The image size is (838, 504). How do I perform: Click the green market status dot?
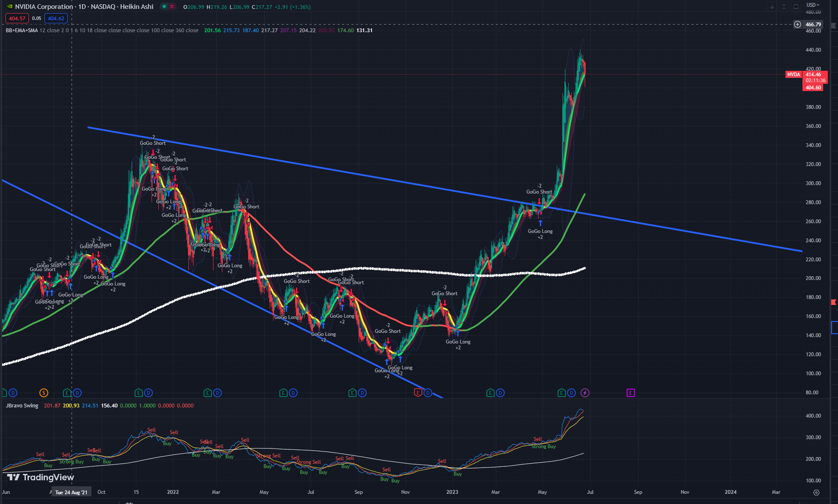coord(164,6)
